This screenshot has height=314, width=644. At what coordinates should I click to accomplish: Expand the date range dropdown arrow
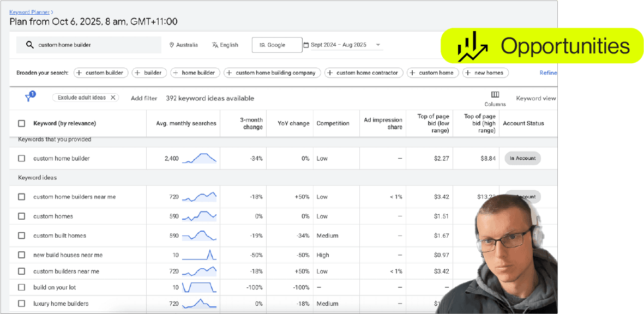coord(378,45)
